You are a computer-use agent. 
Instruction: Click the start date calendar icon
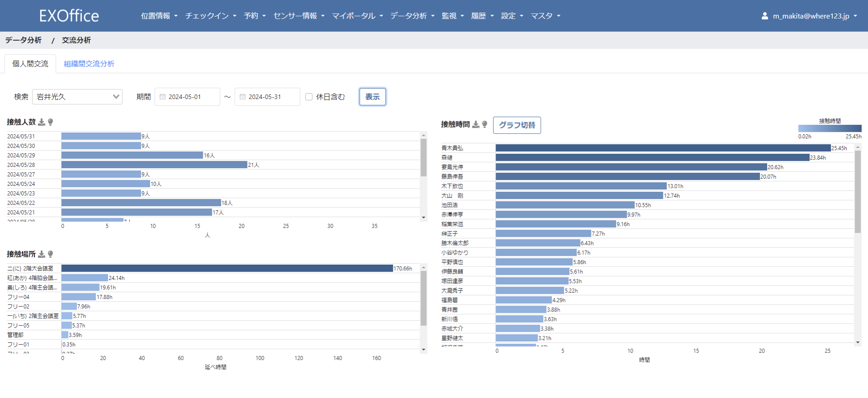(163, 97)
